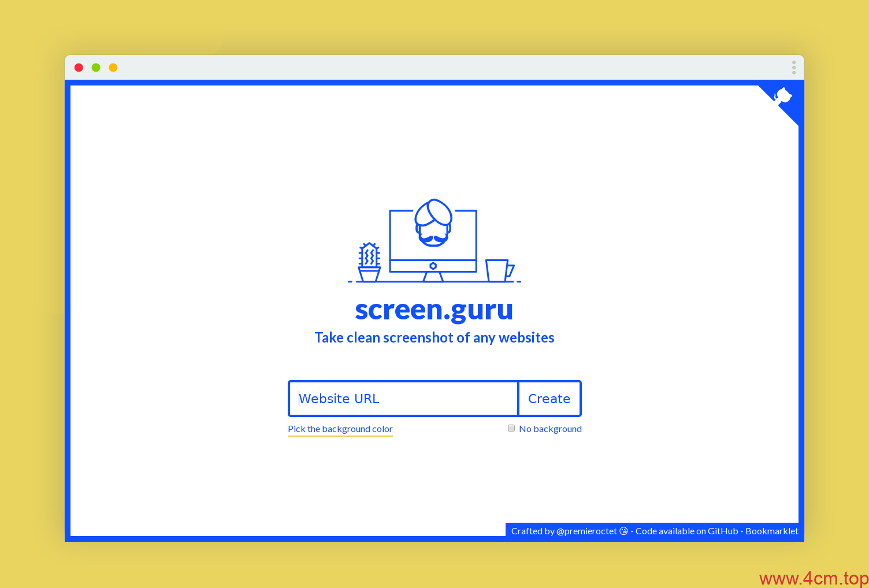The height and width of the screenshot is (588, 869).
Task: Click the cactus plant illustration
Action: [x=369, y=262]
